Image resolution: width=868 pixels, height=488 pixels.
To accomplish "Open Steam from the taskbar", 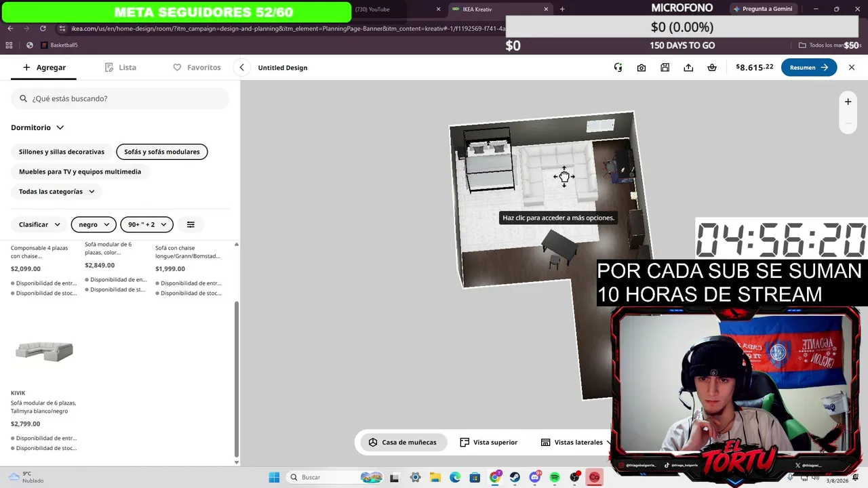I will point(515,477).
